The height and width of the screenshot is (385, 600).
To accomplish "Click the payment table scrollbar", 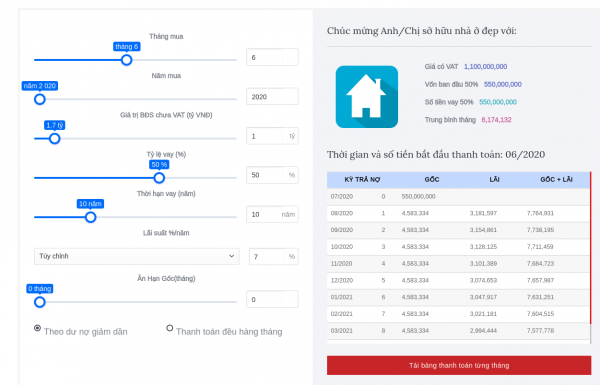I will pyautogui.click(x=590, y=258).
